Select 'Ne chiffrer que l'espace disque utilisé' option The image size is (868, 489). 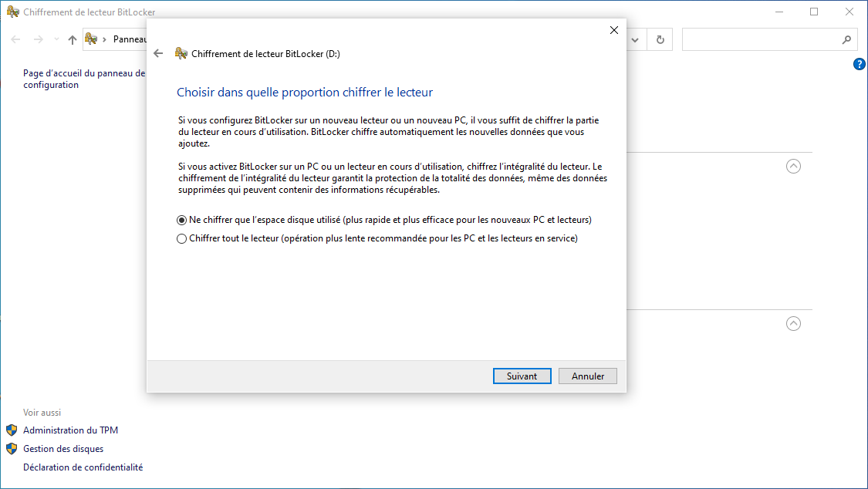point(182,220)
